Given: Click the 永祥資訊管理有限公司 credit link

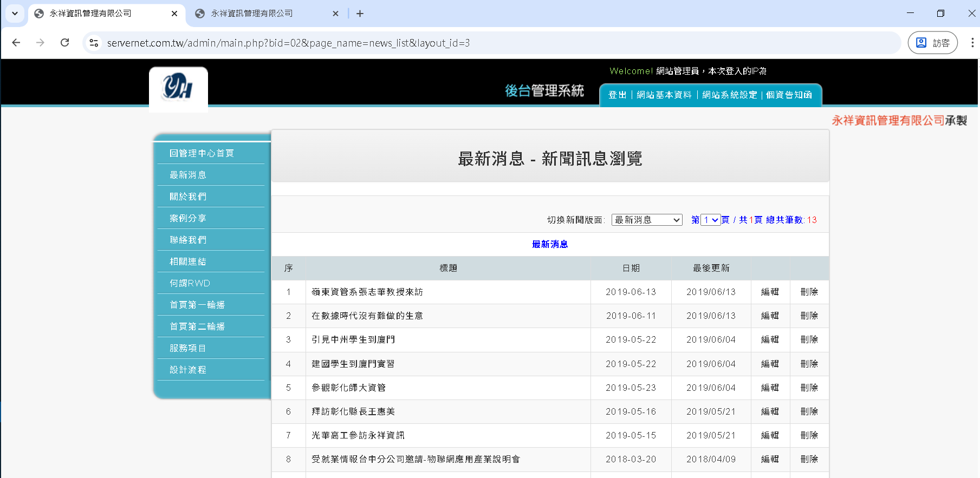Looking at the screenshot, I should tap(888, 121).
